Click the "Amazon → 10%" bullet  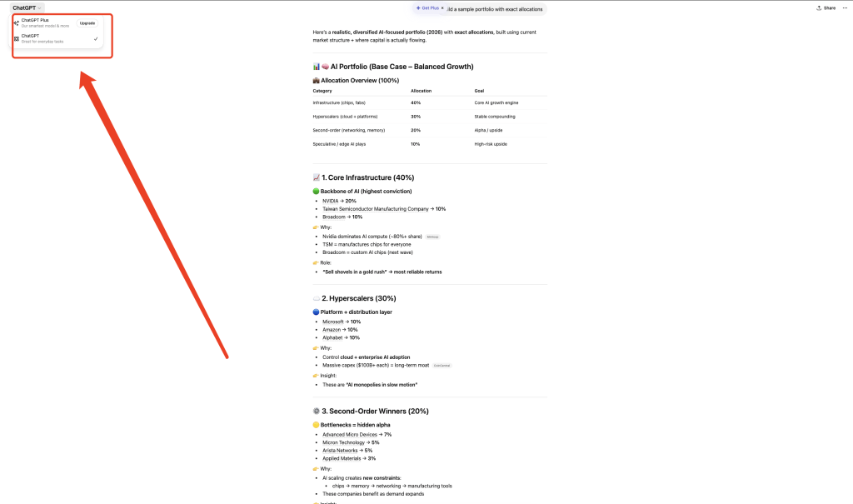340,330
